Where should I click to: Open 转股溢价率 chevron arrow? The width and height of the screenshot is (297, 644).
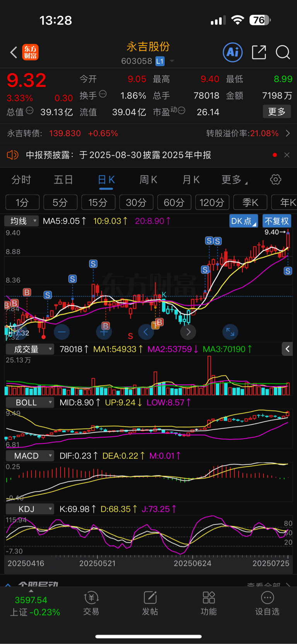pos(287,133)
